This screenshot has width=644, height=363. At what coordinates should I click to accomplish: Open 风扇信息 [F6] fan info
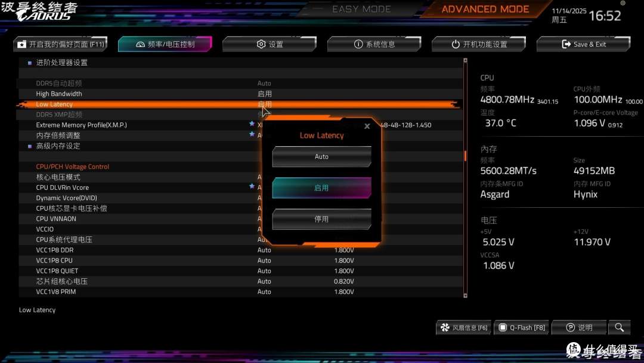pyautogui.click(x=464, y=328)
